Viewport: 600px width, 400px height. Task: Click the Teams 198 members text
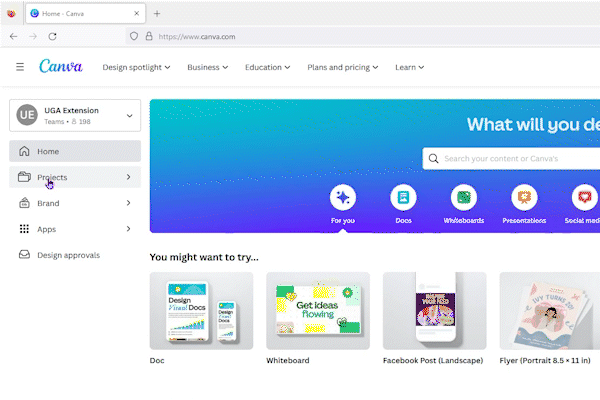pyautogui.click(x=67, y=122)
